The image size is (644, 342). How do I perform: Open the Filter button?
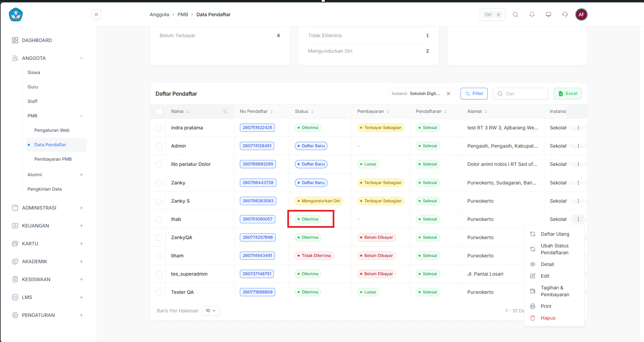tap(474, 94)
